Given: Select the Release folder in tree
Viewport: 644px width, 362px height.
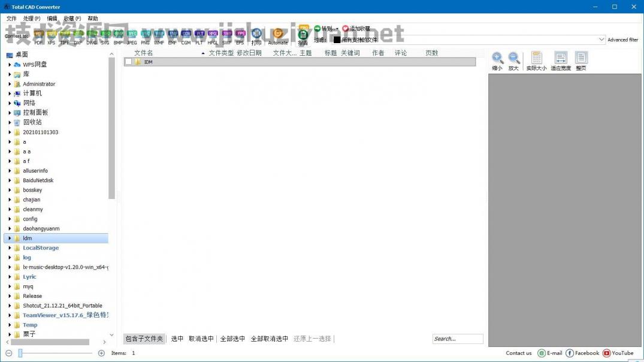Looking at the screenshot, I should 32,296.
